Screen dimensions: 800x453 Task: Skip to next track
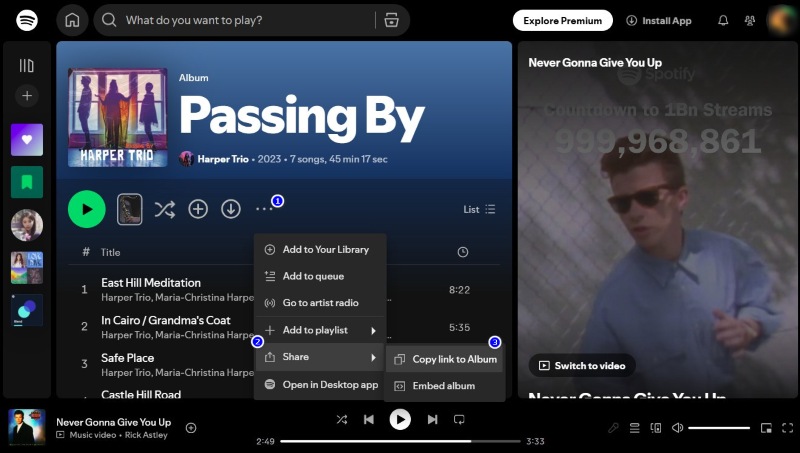pos(432,419)
